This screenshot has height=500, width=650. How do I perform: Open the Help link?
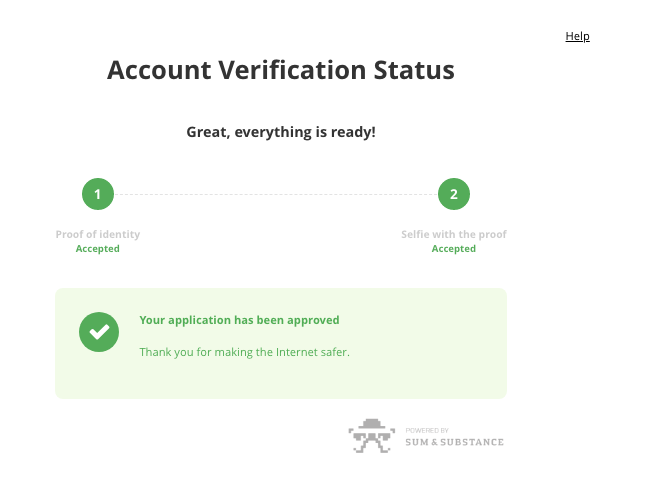(577, 36)
